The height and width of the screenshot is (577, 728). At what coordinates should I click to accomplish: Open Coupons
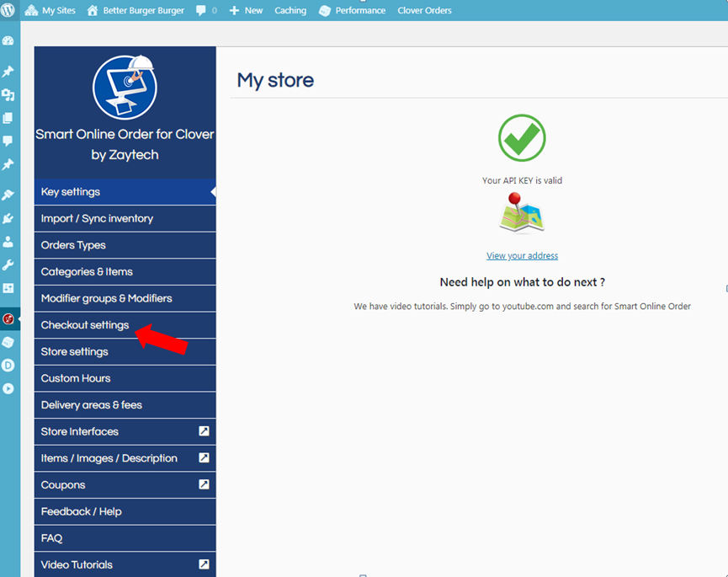point(125,484)
